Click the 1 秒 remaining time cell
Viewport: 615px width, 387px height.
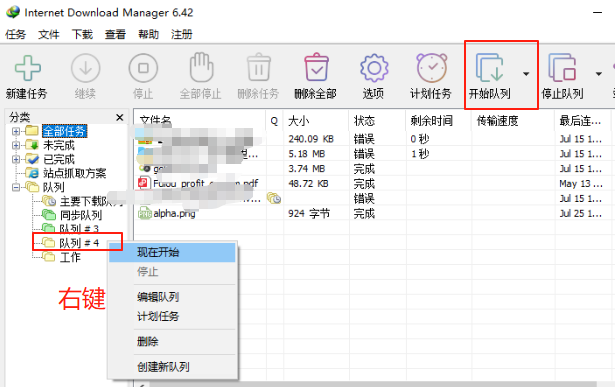420,154
